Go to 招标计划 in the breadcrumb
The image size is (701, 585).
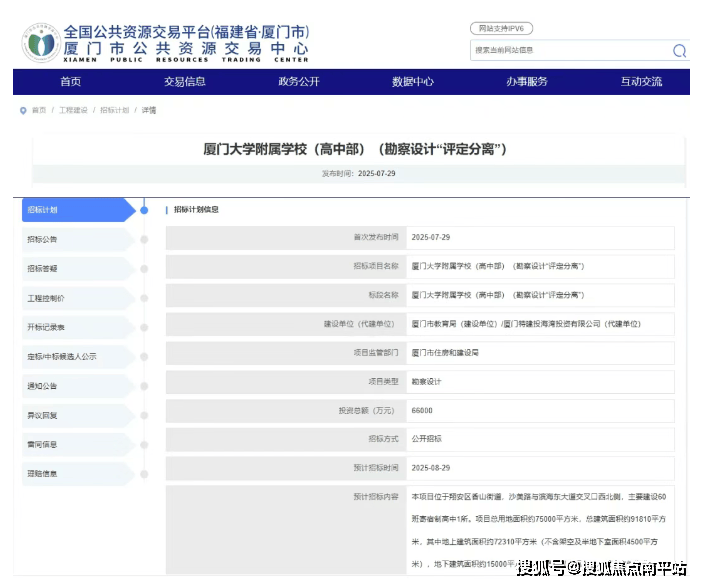tap(114, 110)
